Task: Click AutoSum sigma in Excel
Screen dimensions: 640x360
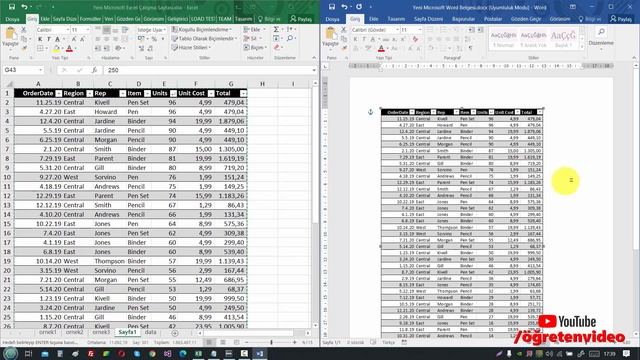Action: [x=276, y=29]
